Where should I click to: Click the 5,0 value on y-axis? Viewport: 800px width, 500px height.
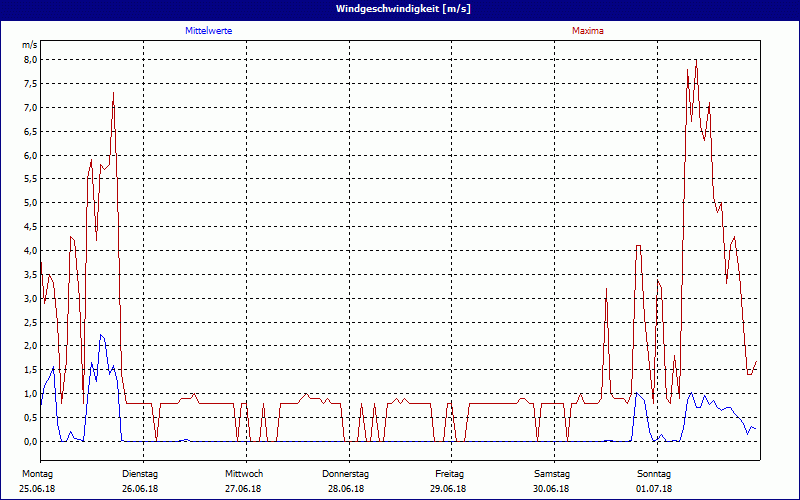(29, 203)
